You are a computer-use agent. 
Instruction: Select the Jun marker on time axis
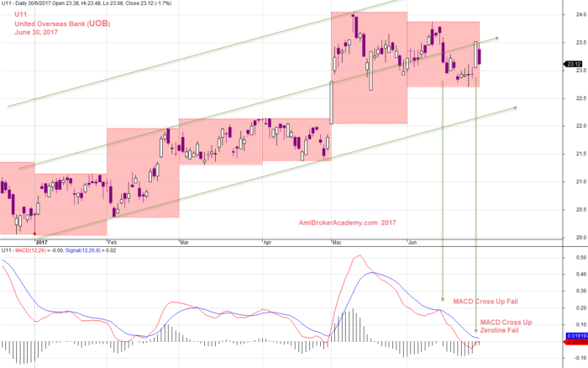pos(412,242)
